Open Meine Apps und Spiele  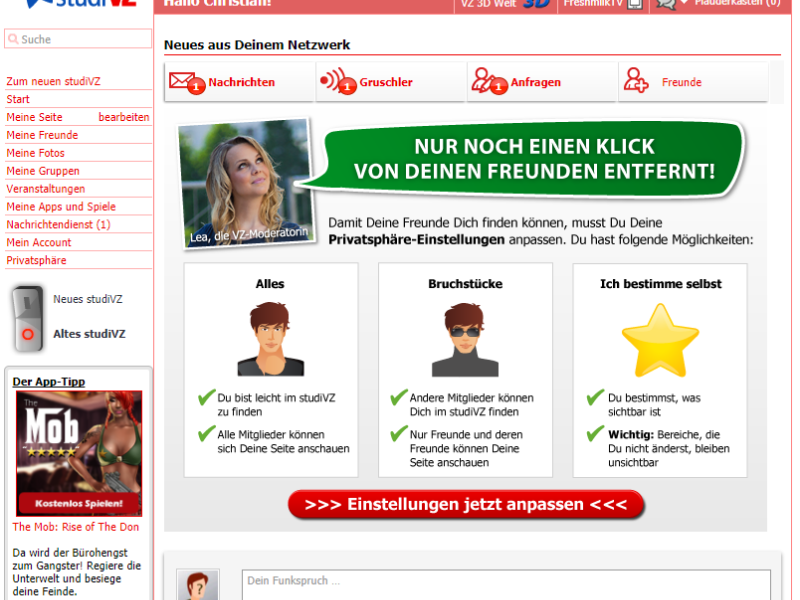pyautogui.click(x=61, y=206)
